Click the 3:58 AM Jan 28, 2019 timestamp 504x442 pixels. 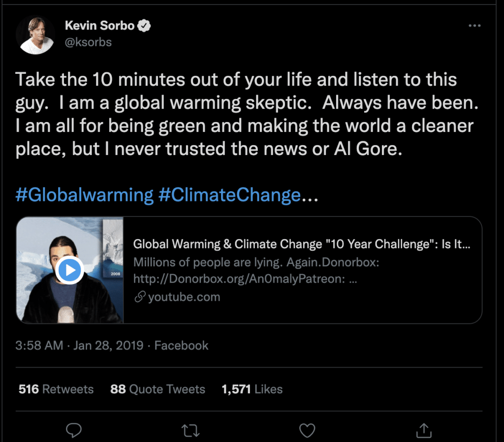[79, 346]
